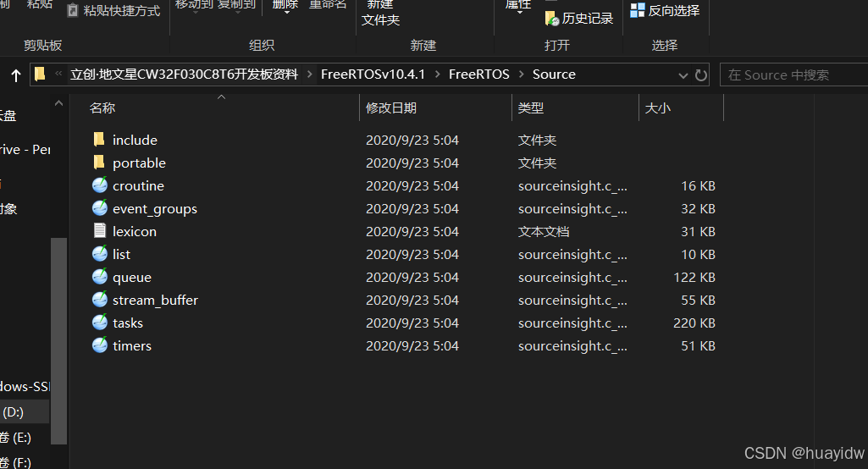
Task: Select queue file name
Action: coord(132,278)
